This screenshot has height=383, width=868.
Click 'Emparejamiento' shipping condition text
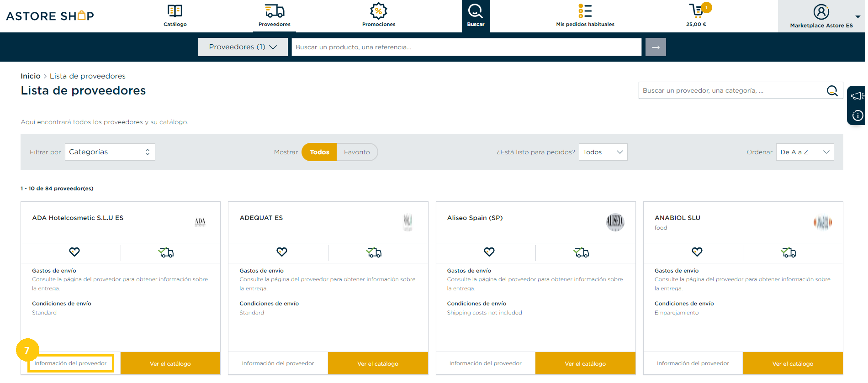[x=677, y=313]
